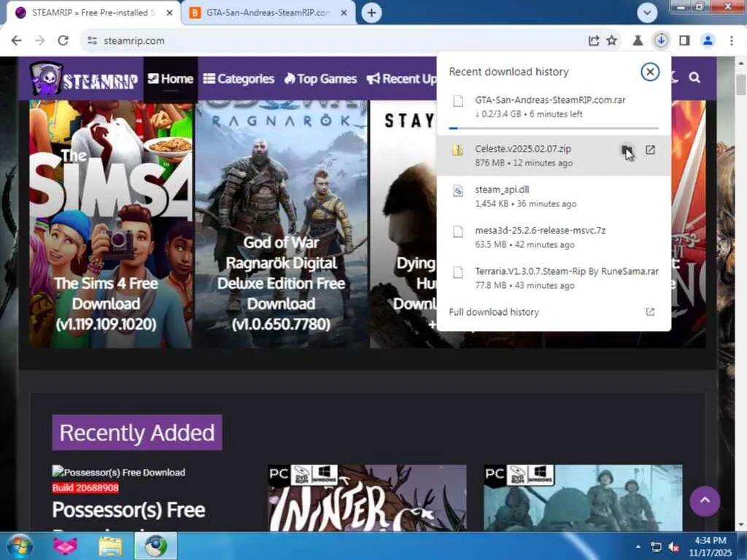This screenshot has width=747, height=560.
Task: Click the browser taskbar icon
Action: point(156,545)
